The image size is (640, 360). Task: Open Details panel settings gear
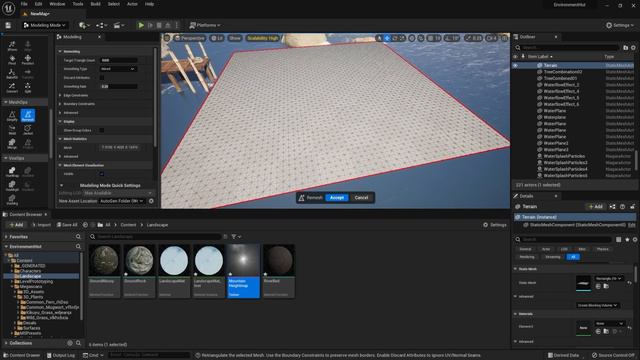click(x=635, y=240)
